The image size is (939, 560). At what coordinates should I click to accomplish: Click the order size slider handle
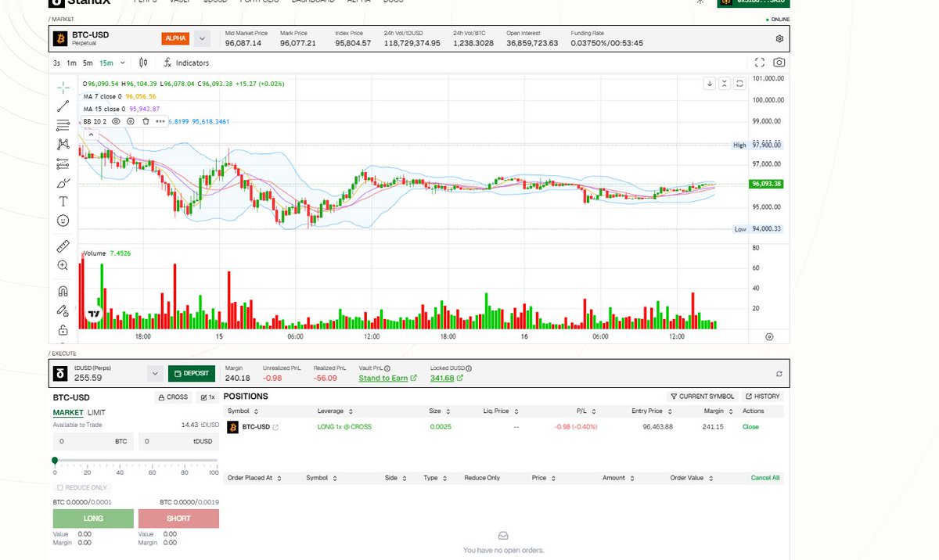pos(55,461)
